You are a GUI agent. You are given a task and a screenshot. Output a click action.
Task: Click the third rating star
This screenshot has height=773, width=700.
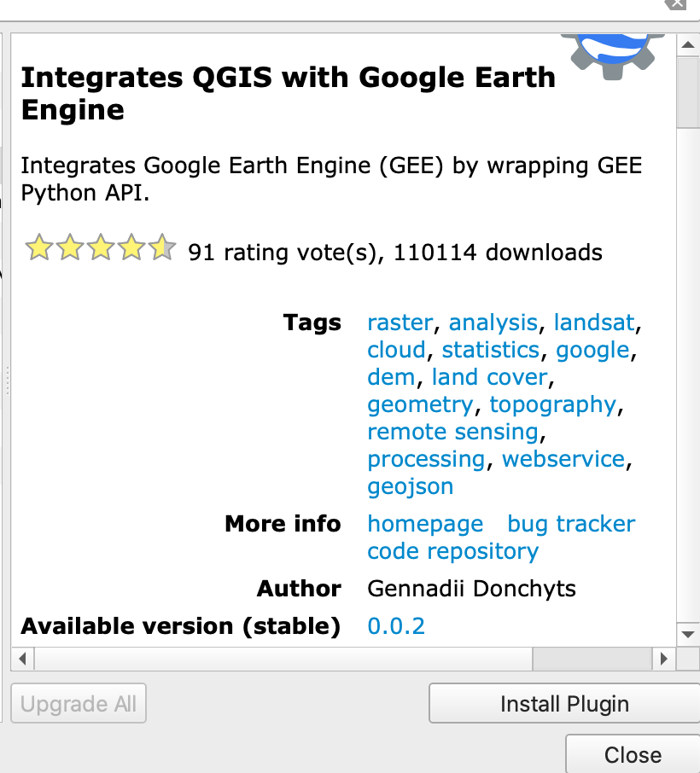[x=100, y=247]
